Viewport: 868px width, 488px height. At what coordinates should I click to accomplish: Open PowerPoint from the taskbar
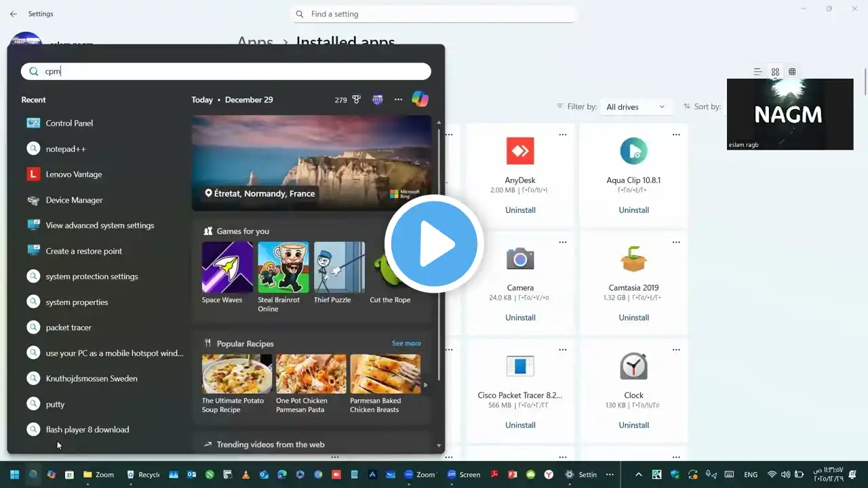point(513,474)
